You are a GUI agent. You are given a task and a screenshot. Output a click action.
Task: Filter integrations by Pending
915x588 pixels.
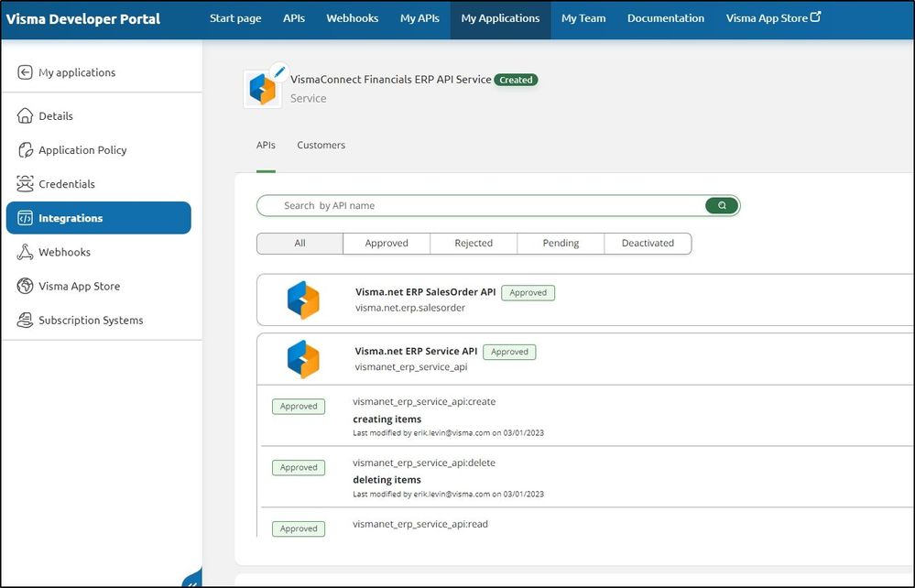pyautogui.click(x=561, y=244)
